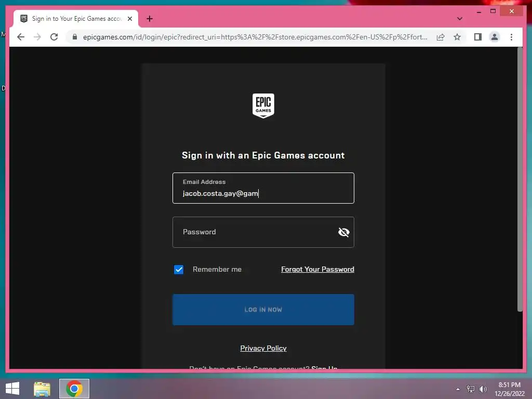Screen dimensions: 532x399
Task: Open File Explorer from the taskbar
Action: [x=42, y=389]
